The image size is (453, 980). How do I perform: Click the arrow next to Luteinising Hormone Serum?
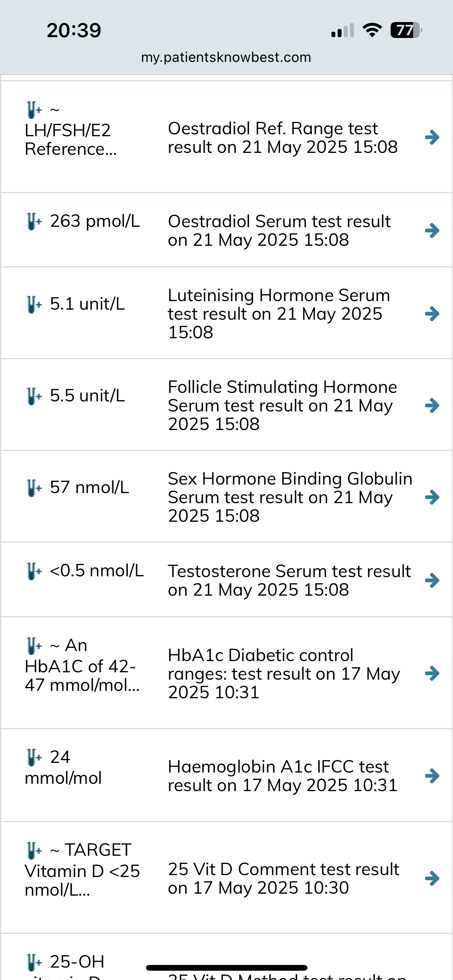coord(432,314)
